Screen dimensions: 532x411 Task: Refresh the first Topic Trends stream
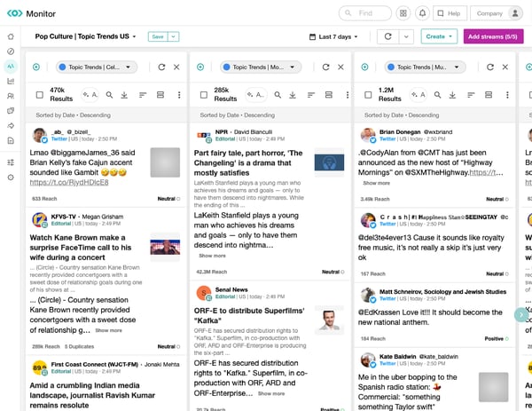161,67
